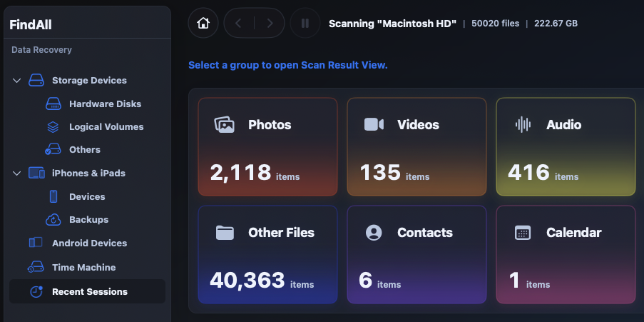Click the 6 items count

tap(379, 281)
